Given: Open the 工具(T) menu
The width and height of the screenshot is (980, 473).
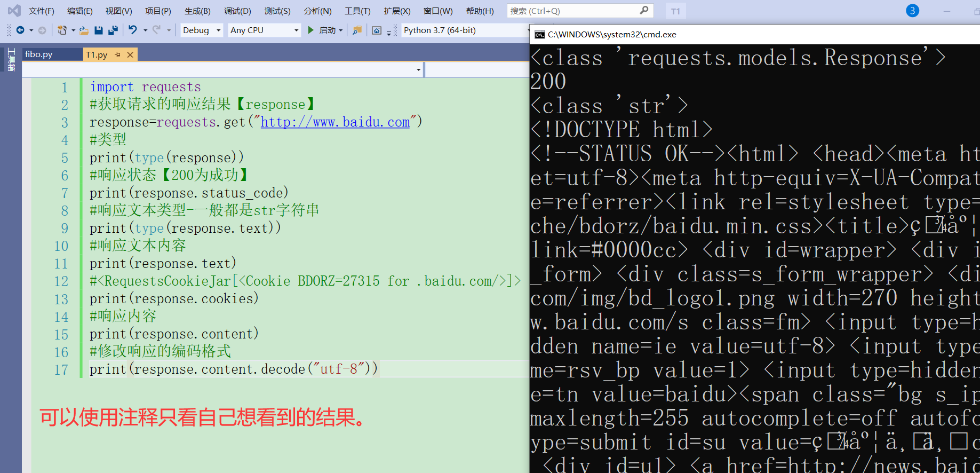Looking at the screenshot, I should coord(357,11).
